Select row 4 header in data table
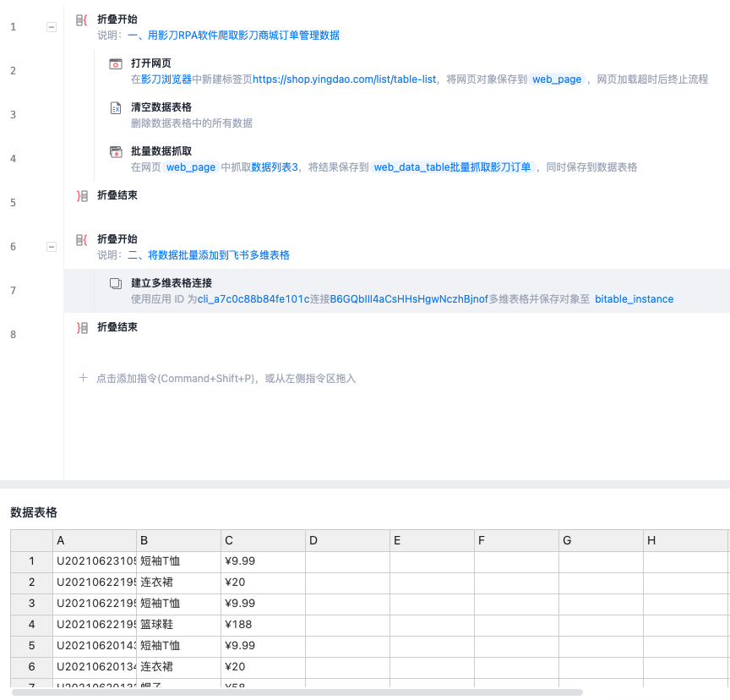 click(x=32, y=625)
